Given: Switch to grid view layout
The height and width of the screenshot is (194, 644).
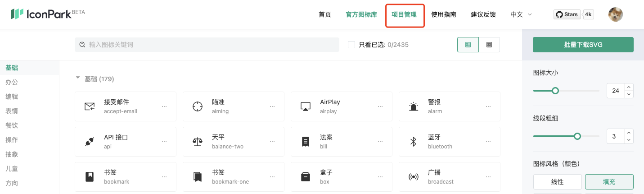Looking at the screenshot, I should tap(489, 45).
